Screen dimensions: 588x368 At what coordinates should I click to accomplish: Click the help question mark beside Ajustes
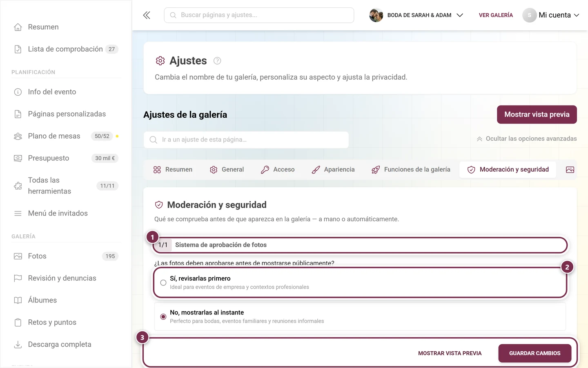tap(217, 61)
